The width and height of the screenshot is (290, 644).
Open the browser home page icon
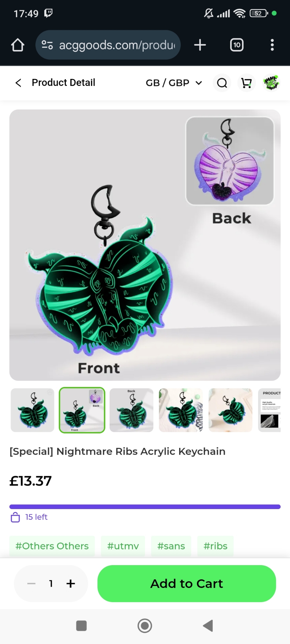(18, 45)
